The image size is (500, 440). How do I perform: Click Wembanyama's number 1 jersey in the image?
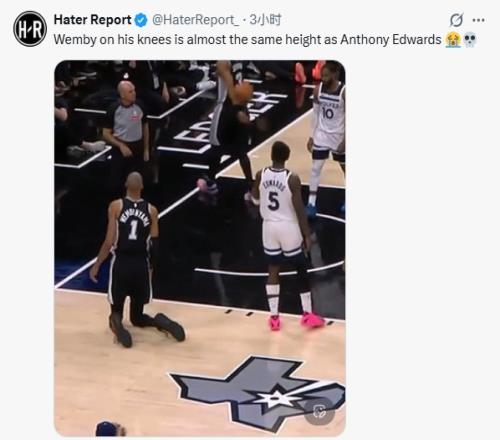(134, 225)
